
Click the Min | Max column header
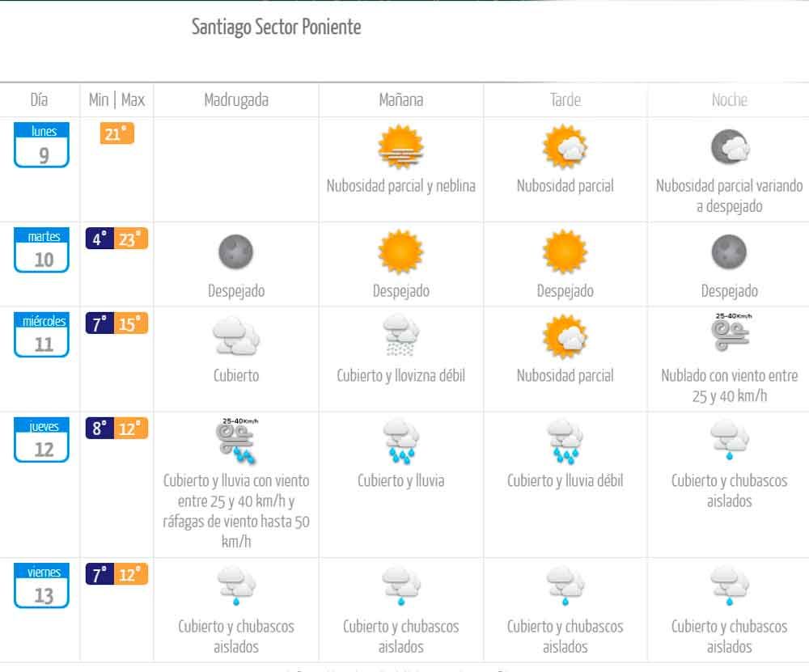[x=117, y=100]
